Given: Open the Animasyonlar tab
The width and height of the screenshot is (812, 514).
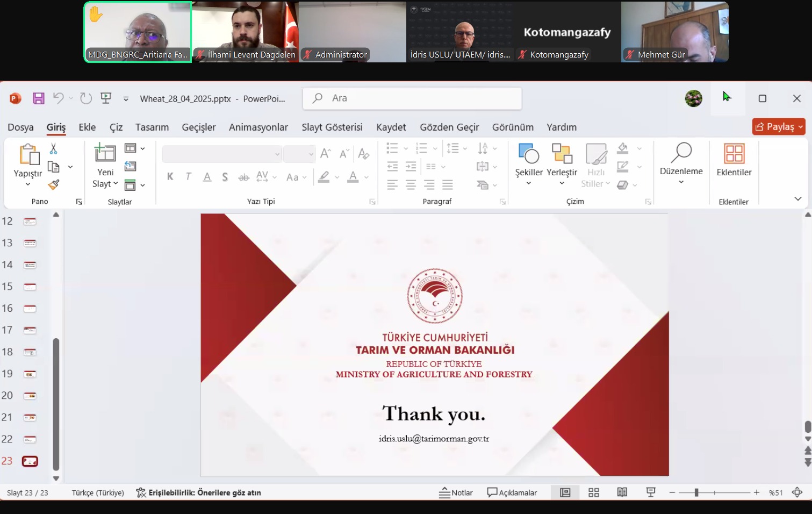Looking at the screenshot, I should [258, 127].
